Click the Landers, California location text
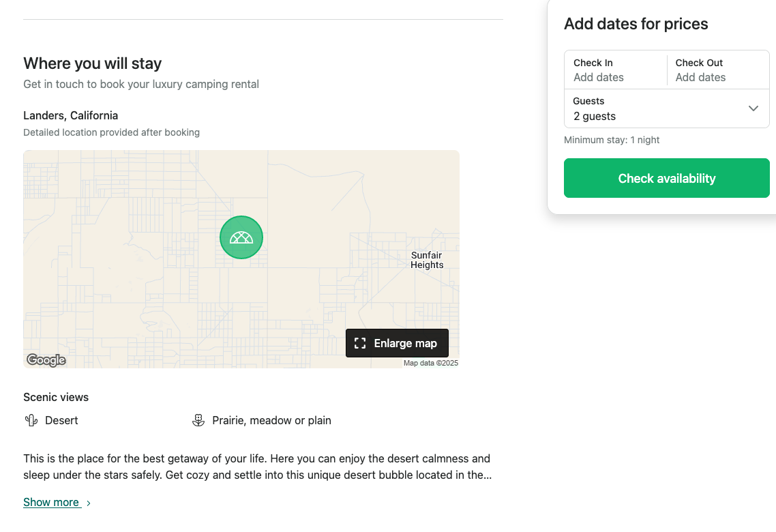The width and height of the screenshot is (776, 532). [x=70, y=115]
